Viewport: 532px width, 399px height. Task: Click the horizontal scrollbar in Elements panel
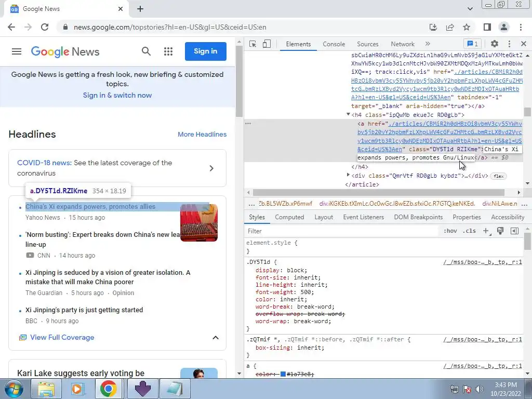pyautogui.click(x=378, y=192)
